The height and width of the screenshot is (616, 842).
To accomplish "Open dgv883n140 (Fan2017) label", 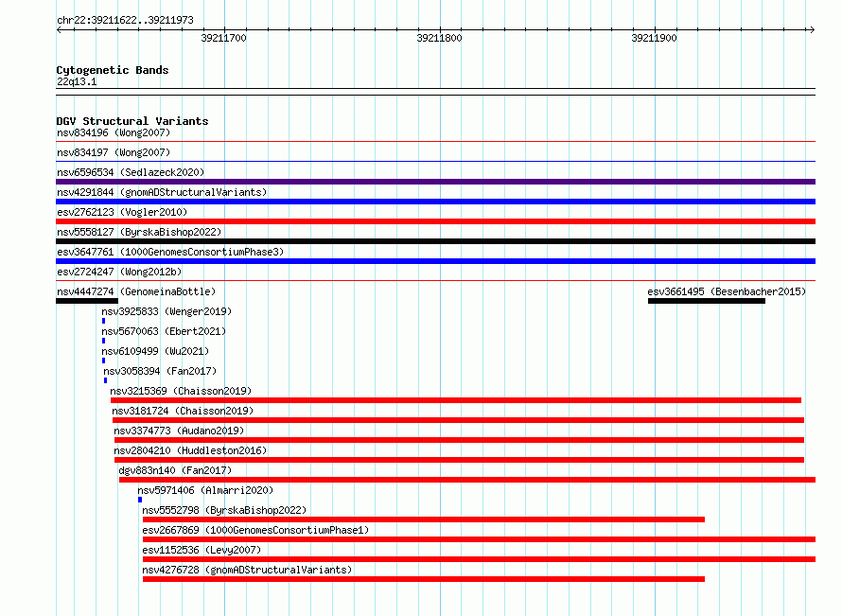I will coord(175,470).
